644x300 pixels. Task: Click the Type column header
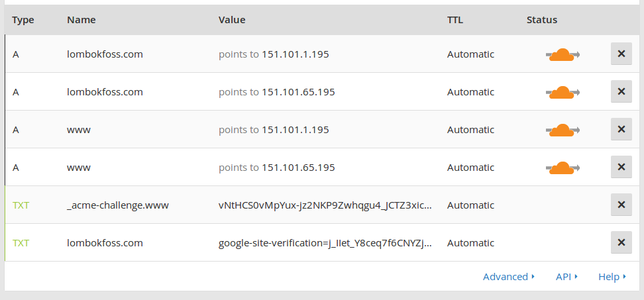[23, 20]
